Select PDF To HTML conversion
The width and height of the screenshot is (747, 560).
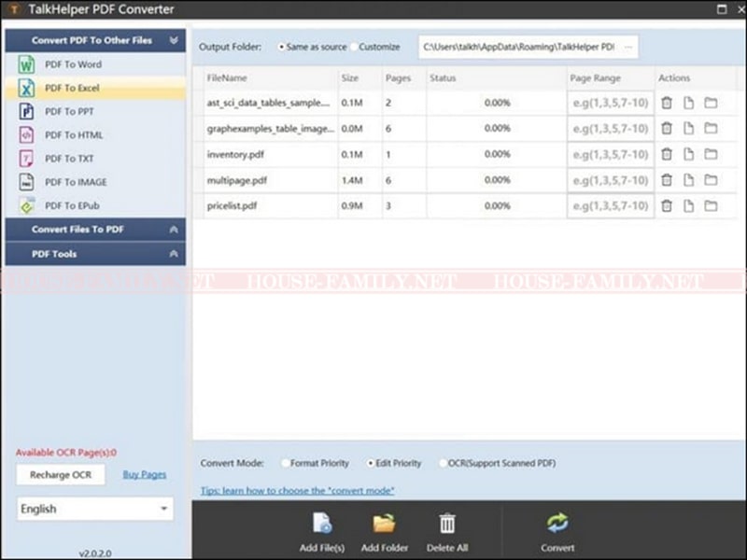(95, 134)
